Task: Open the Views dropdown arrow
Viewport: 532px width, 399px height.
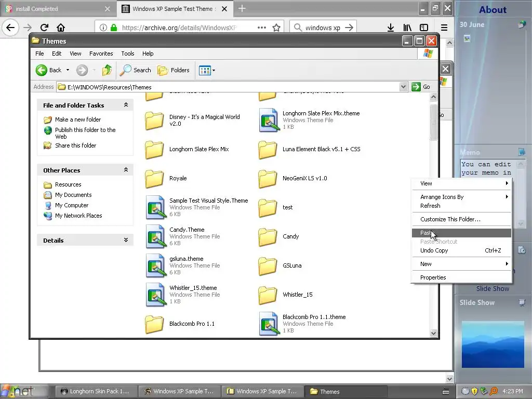Action: tap(214, 71)
